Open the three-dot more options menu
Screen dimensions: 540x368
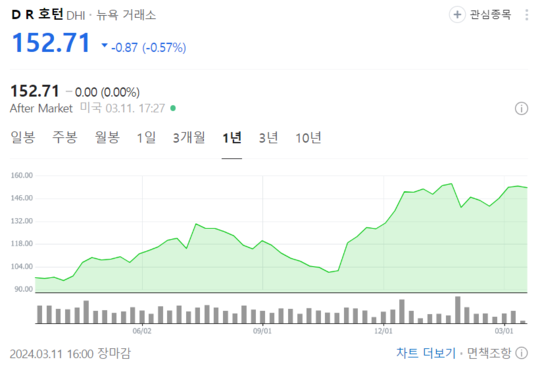[x=527, y=15]
